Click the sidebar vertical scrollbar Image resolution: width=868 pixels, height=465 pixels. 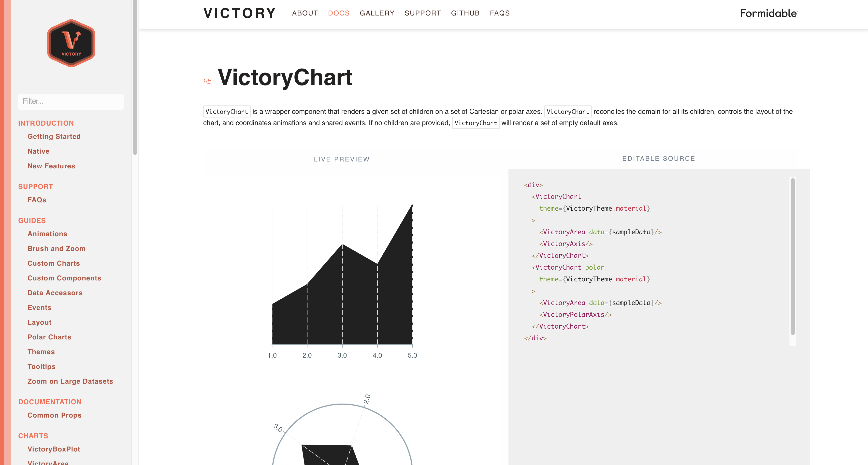pyautogui.click(x=135, y=77)
